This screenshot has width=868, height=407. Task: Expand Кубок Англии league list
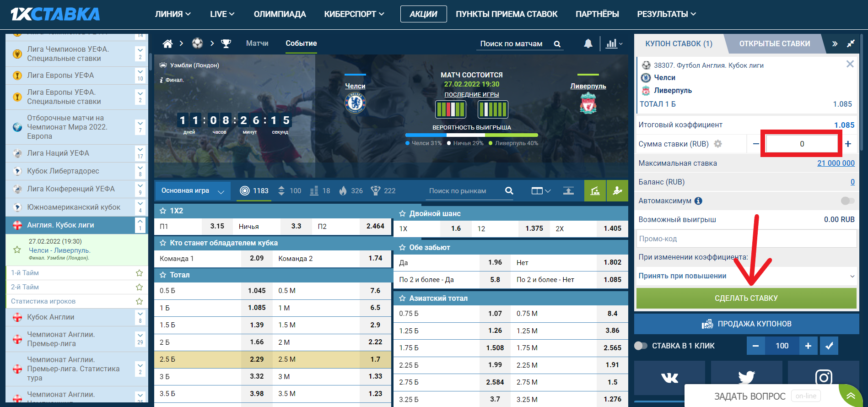(140, 317)
